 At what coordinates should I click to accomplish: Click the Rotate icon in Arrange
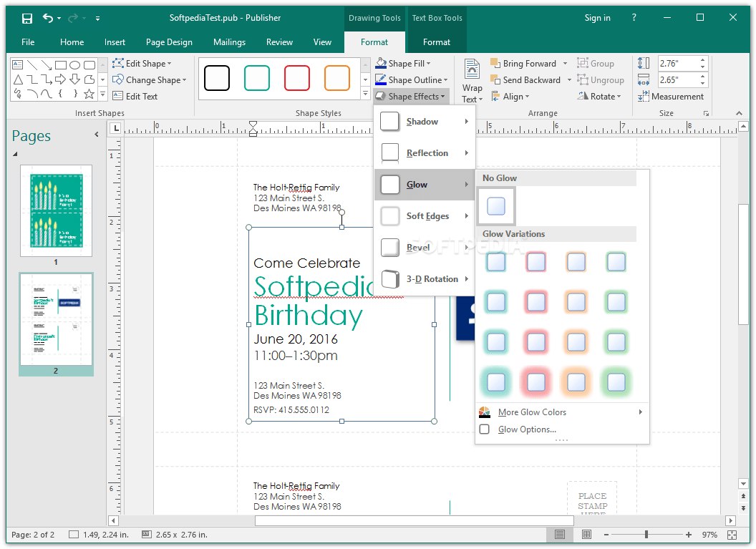click(x=583, y=97)
